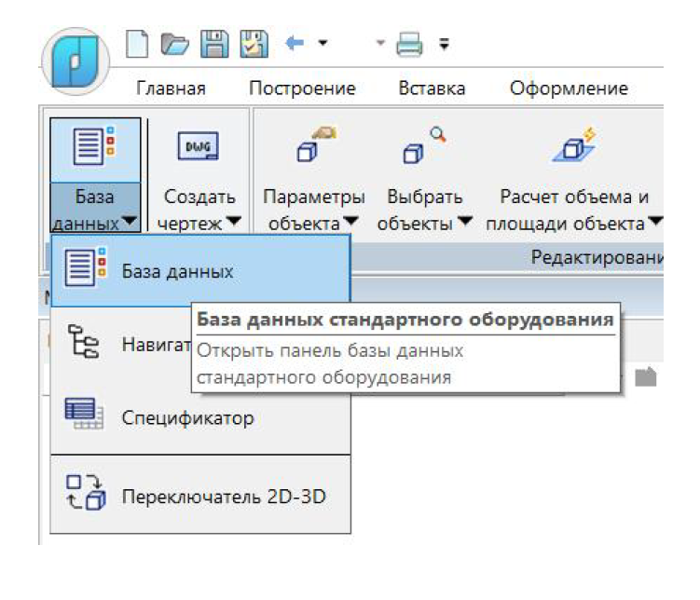Select Переключатель 2D-3D menu item
The image size is (700, 600).
200,495
